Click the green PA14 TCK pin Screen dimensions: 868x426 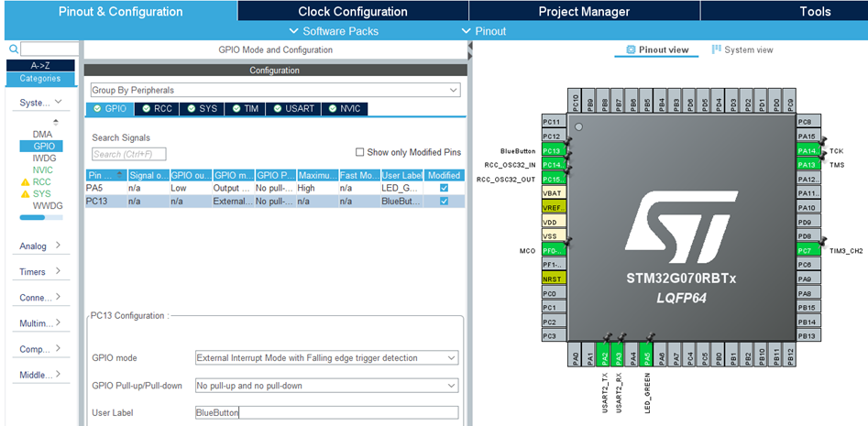[x=808, y=150]
